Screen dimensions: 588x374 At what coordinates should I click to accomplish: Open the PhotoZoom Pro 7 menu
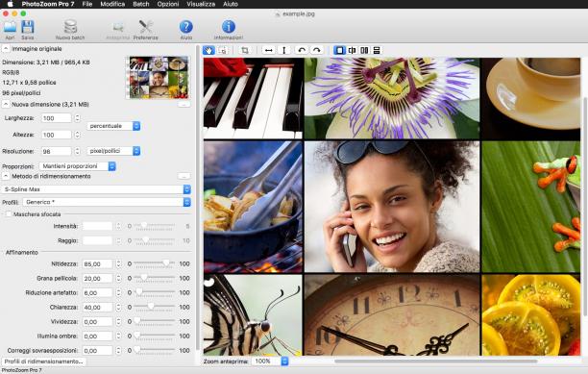coord(48,4)
